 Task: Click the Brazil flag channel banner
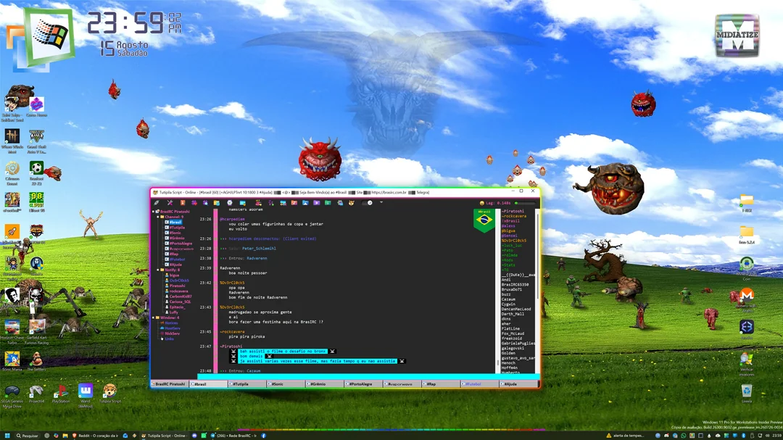point(484,221)
